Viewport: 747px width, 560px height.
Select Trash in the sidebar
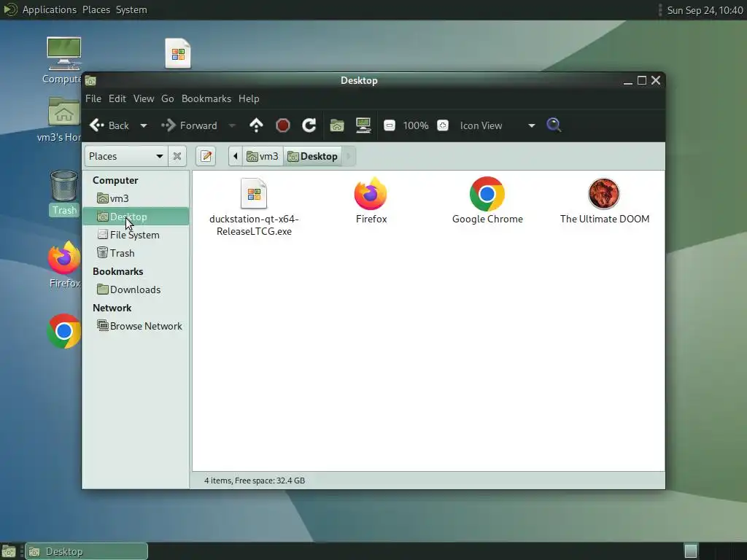pos(136,253)
